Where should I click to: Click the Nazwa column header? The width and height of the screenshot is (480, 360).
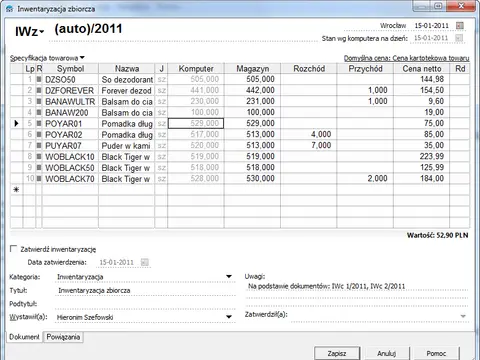(x=127, y=69)
